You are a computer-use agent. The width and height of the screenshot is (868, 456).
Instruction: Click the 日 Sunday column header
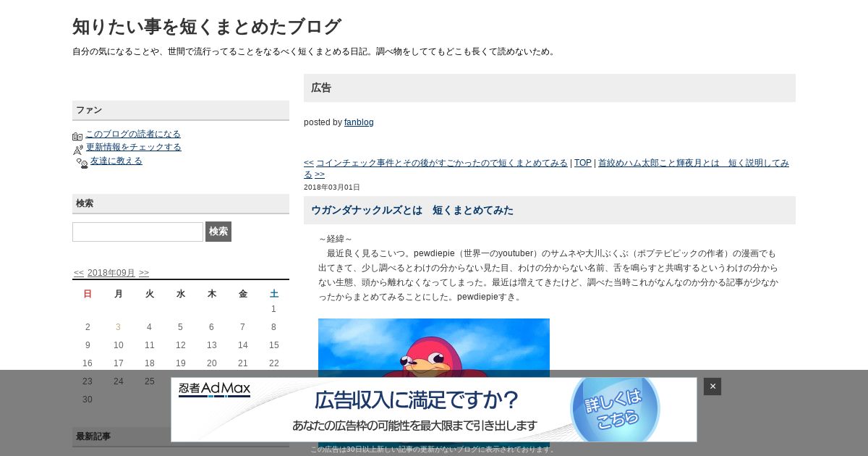[x=88, y=294]
